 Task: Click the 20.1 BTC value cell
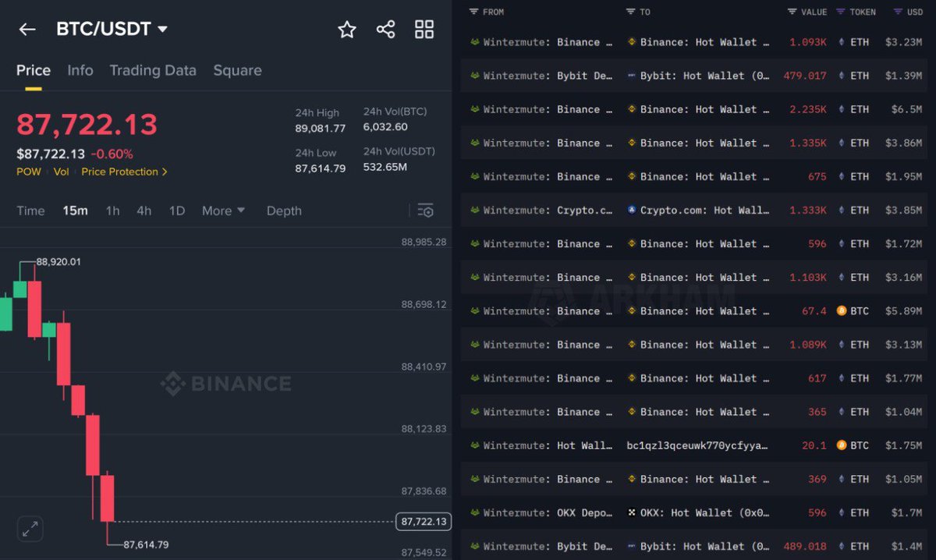pos(814,445)
